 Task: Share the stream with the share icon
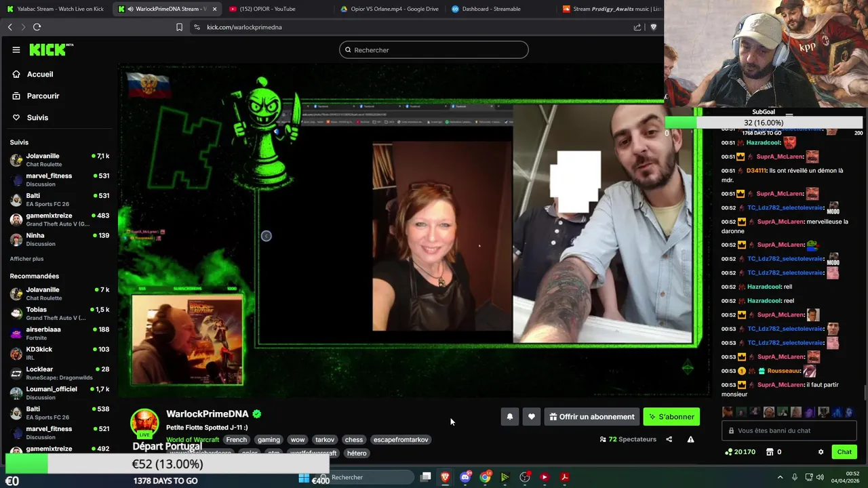(x=669, y=439)
